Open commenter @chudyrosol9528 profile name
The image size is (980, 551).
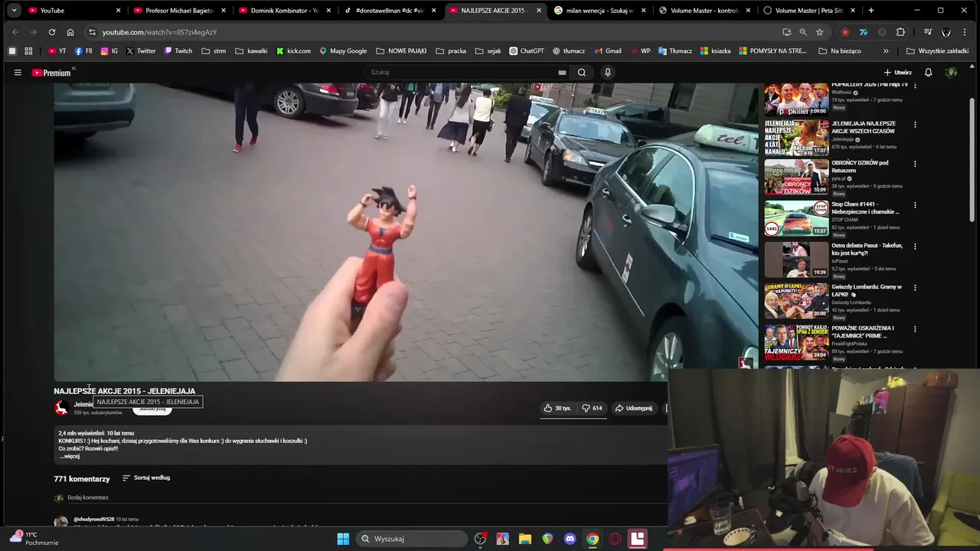93,520
